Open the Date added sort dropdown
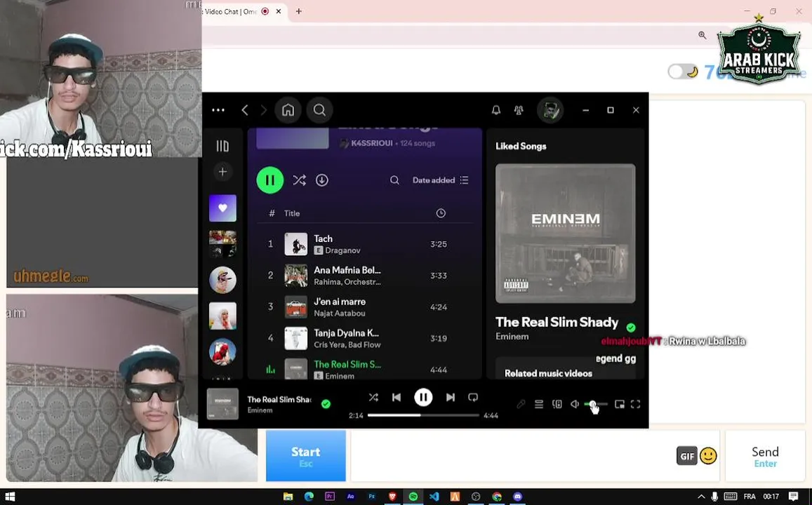This screenshot has height=505, width=812. click(440, 180)
